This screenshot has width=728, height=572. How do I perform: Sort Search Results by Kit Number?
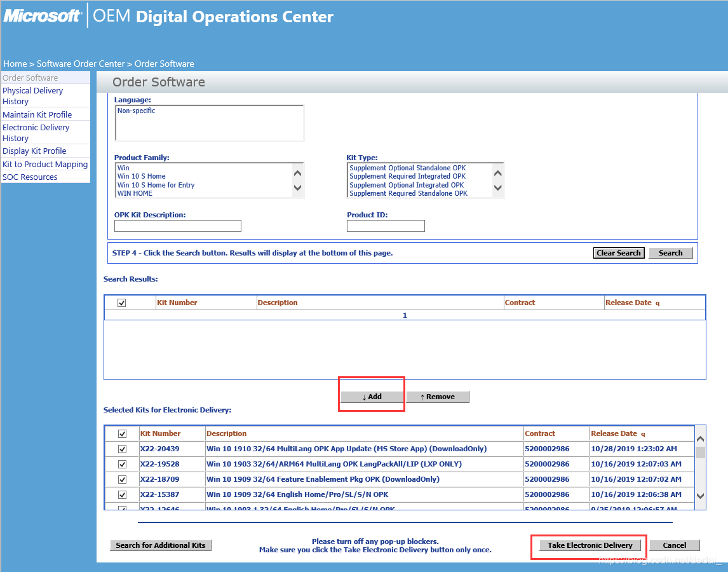click(177, 303)
